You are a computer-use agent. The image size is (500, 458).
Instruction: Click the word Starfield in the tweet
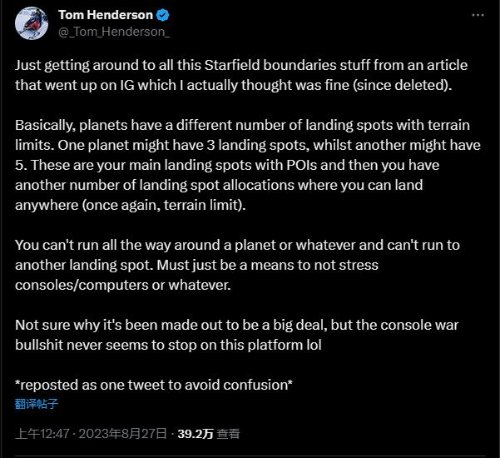point(232,65)
